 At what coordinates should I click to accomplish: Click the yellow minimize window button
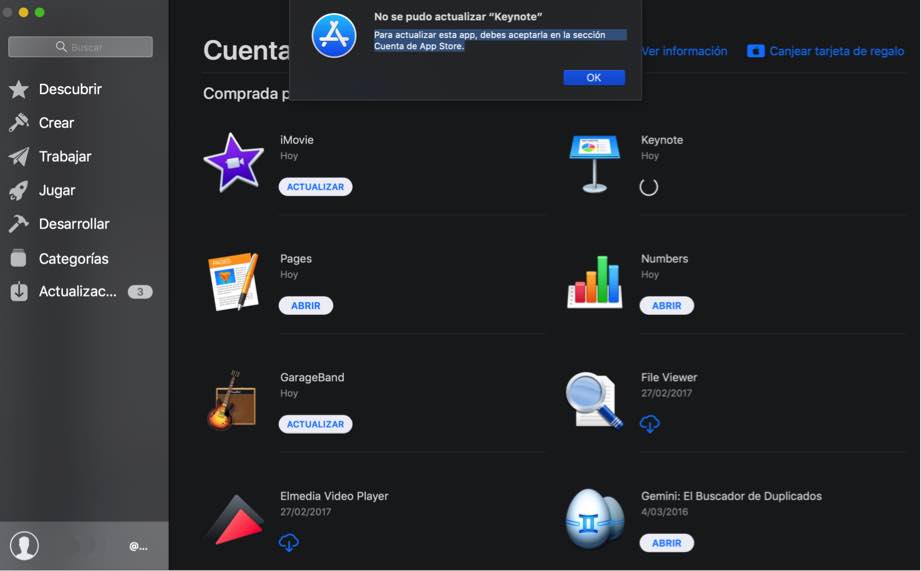[x=23, y=12]
